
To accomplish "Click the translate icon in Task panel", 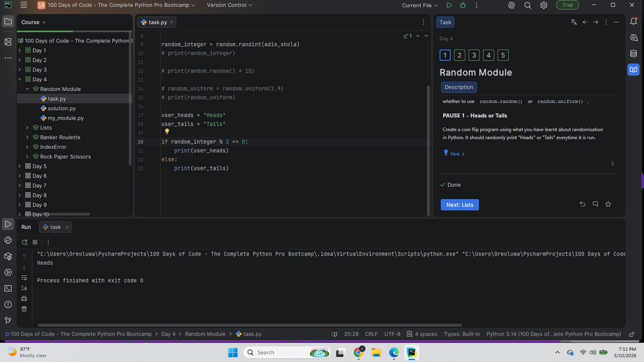I will pyautogui.click(x=574, y=22).
